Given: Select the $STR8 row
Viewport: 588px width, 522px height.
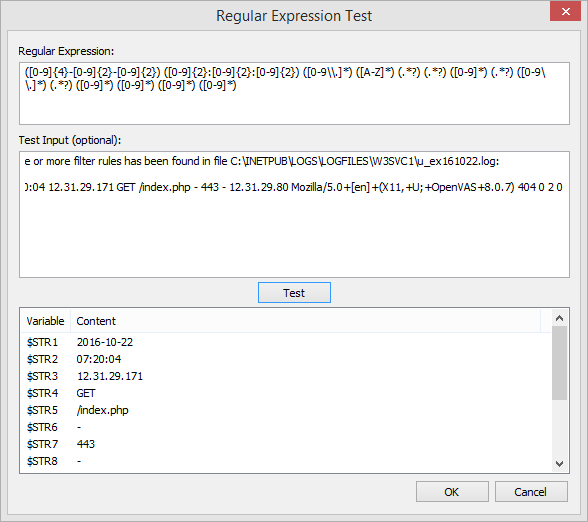Looking at the screenshot, I should tap(286, 461).
